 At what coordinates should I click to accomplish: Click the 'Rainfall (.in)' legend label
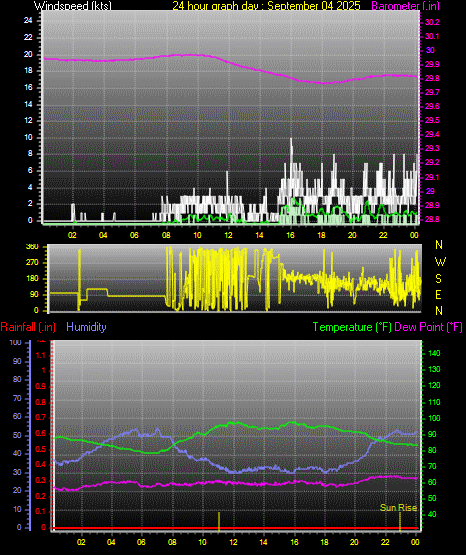28,327
